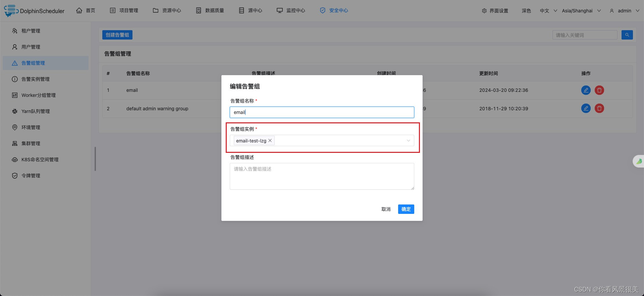Go to K8S命名空间管理 in the sidebar
The image size is (644, 296).
46,160
